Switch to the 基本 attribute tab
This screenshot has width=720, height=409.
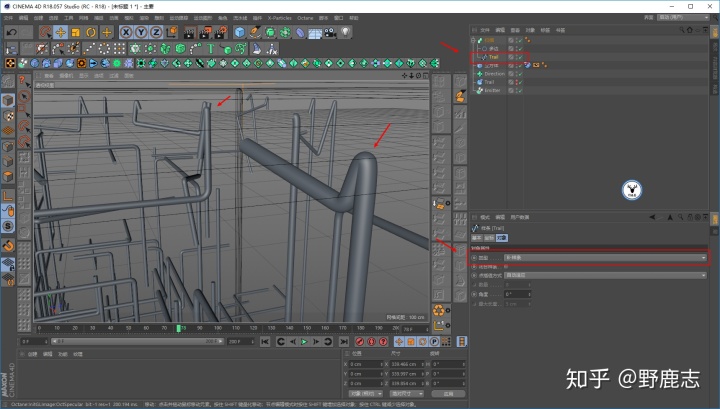coord(477,238)
